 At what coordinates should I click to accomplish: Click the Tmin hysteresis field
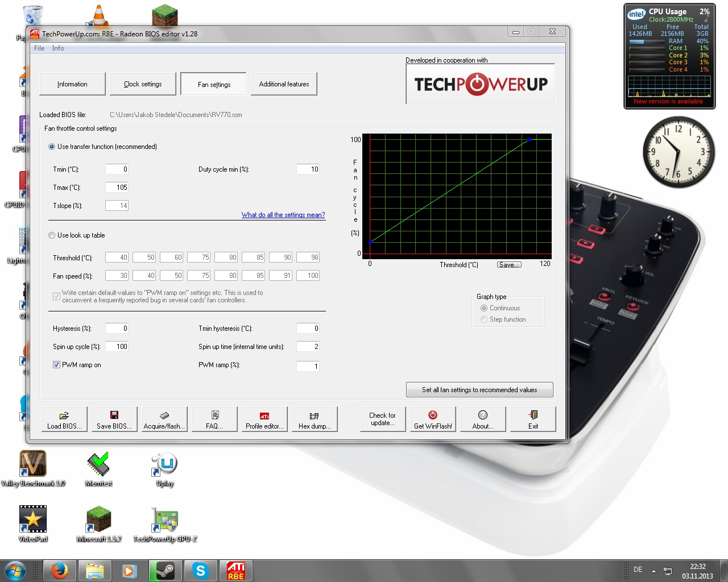tap(308, 329)
